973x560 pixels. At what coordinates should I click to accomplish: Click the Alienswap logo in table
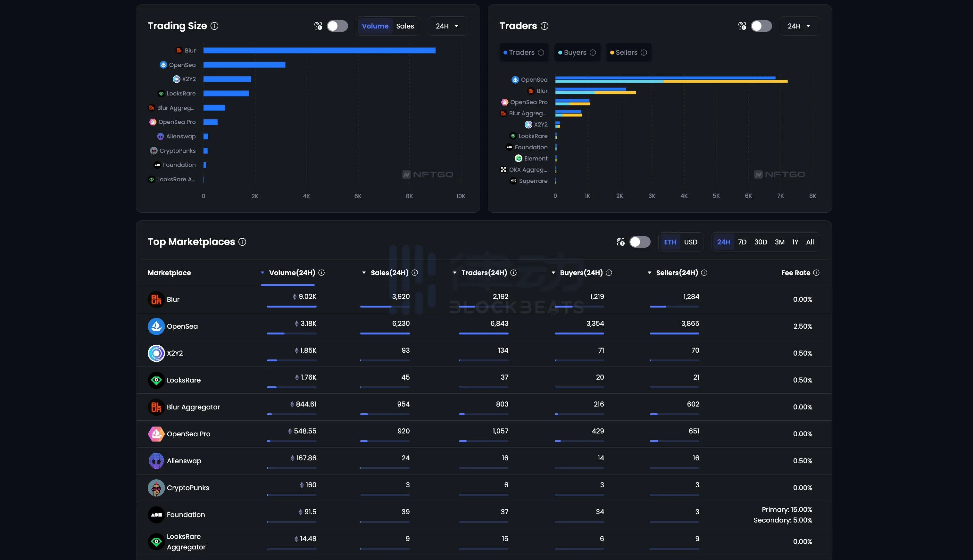(x=156, y=461)
